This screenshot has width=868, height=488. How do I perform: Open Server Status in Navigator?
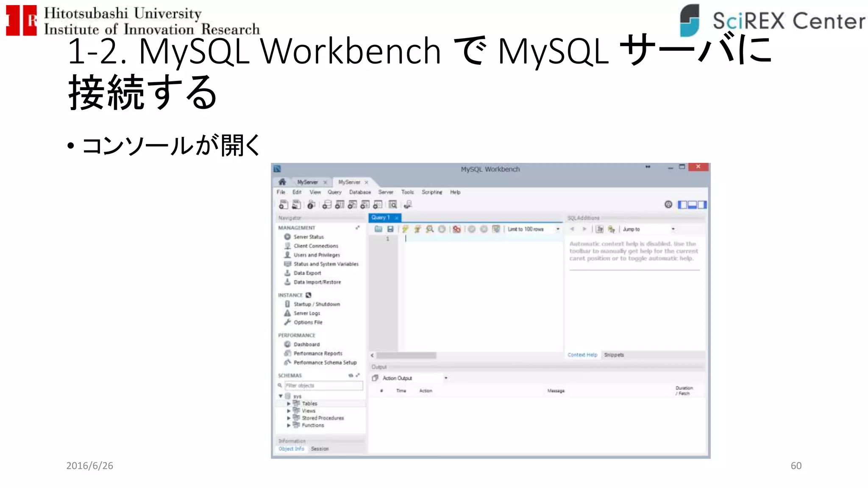pos(309,237)
